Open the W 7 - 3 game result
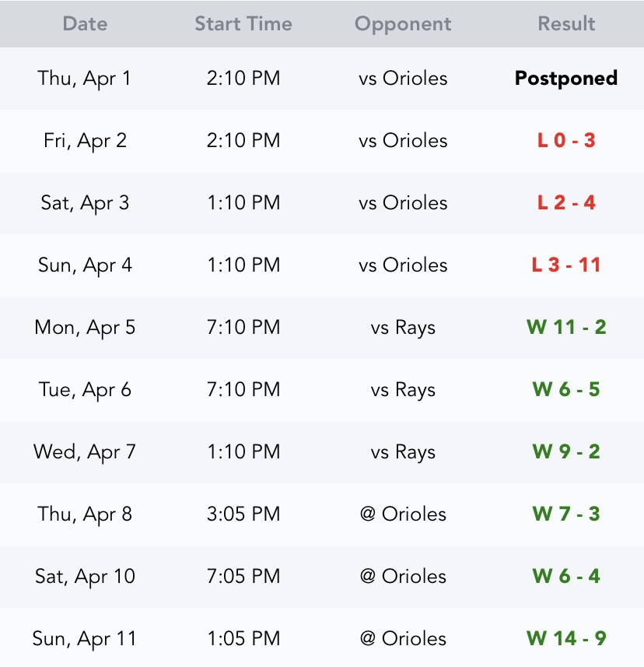 tap(566, 514)
